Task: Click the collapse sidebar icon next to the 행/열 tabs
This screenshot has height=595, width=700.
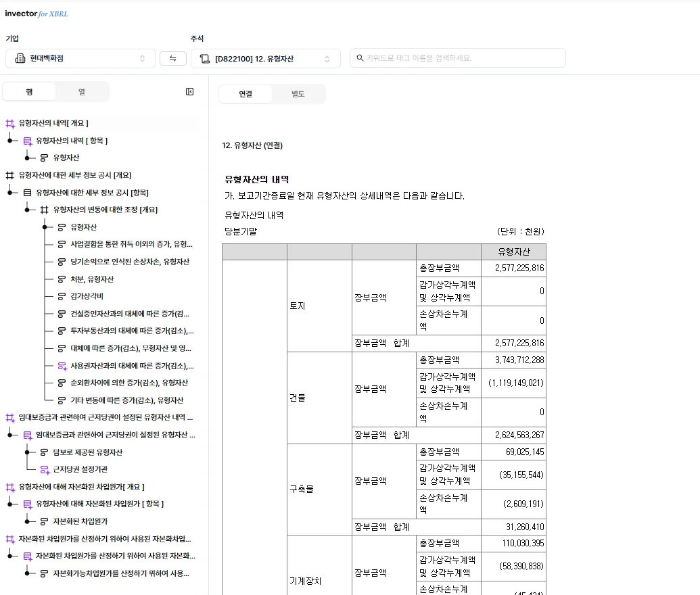Action: (190, 91)
